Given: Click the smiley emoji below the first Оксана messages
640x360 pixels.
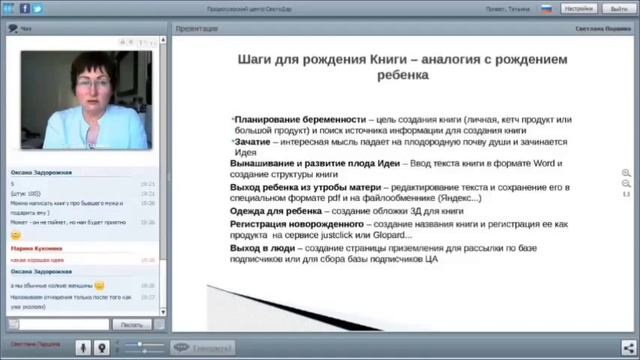Looking at the screenshot, I should 16,235.
